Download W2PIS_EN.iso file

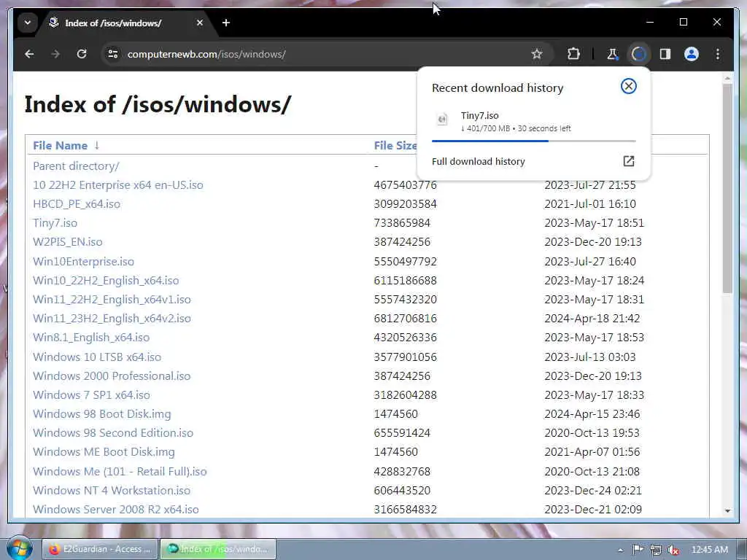[67, 242]
